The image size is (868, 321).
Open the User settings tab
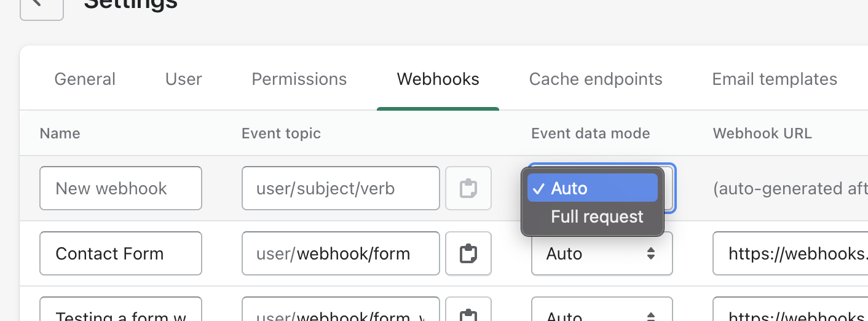(184, 79)
